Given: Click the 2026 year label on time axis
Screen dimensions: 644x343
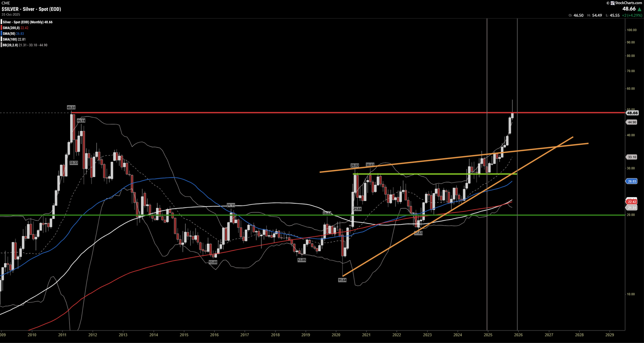Looking at the screenshot, I should [518, 335].
